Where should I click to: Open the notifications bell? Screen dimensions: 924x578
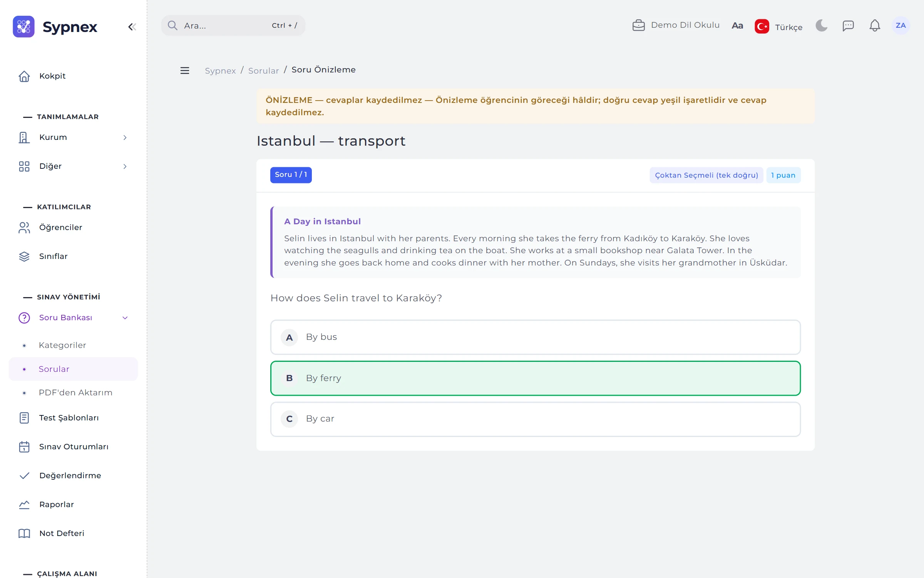875,25
